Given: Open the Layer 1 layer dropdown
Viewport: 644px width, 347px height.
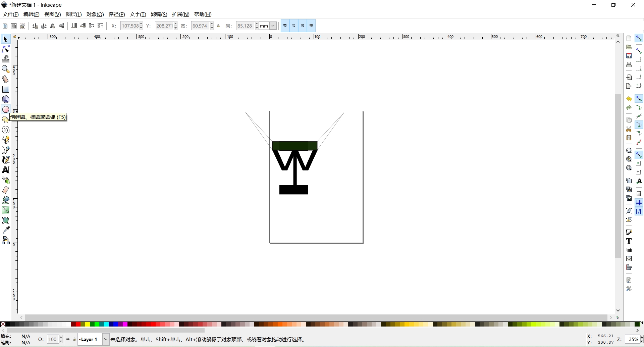Looking at the screenshot, I should (106, 339).
